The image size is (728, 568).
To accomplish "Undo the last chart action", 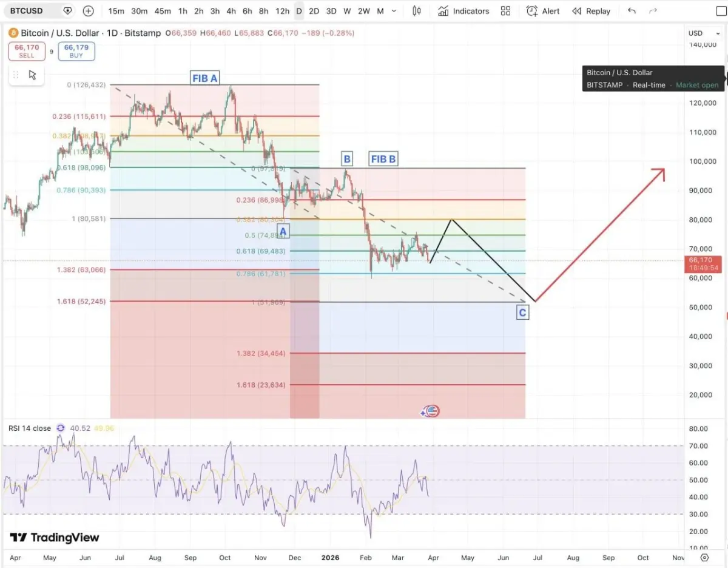I will (631, 11).
